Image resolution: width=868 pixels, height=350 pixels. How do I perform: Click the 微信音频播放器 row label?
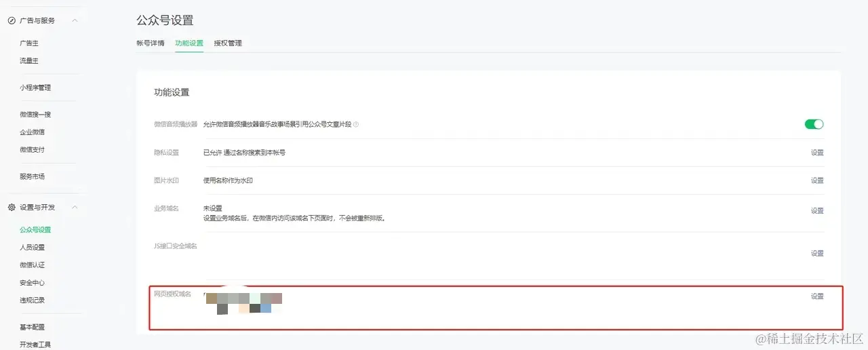pyautogui.click(x=176, y=124)
